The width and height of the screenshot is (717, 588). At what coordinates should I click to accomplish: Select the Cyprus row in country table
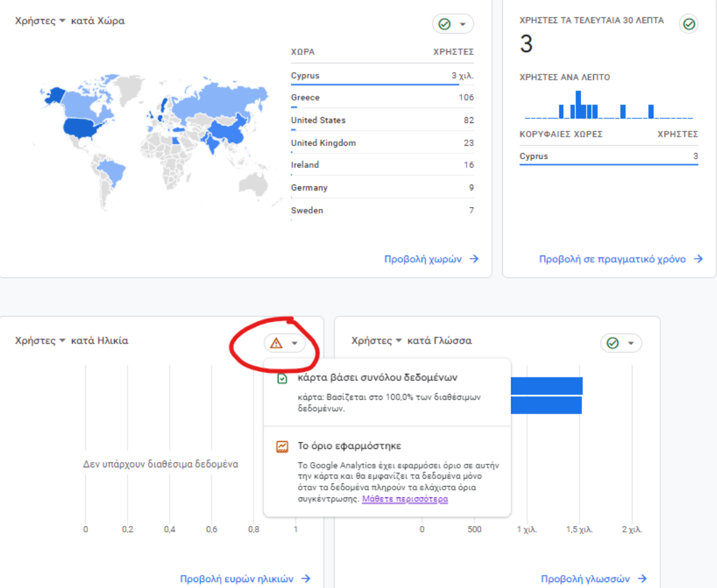pyautogui.click(x=382, y=76)
